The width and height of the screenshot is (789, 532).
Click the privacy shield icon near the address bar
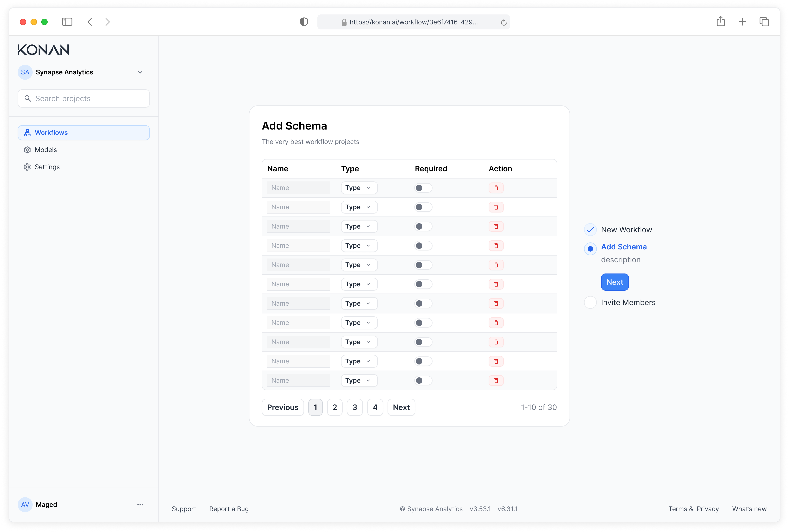(304, 22)
